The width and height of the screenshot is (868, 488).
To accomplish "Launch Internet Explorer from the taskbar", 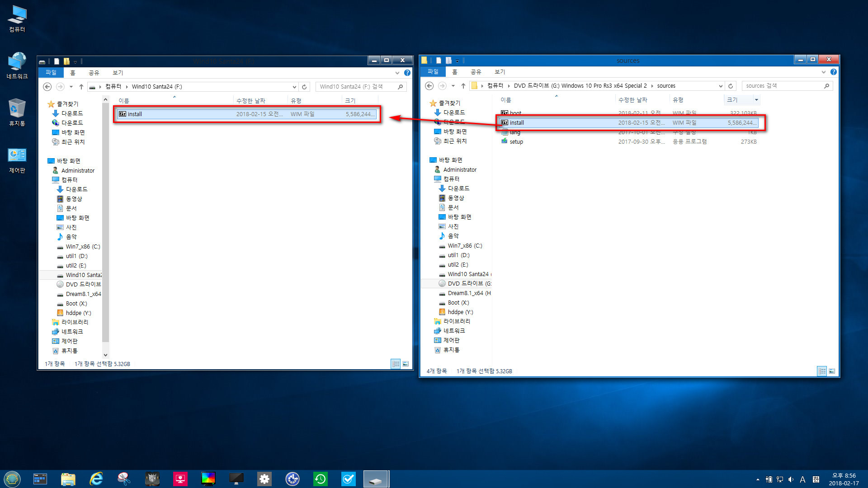I will click(x=96, y=479).
